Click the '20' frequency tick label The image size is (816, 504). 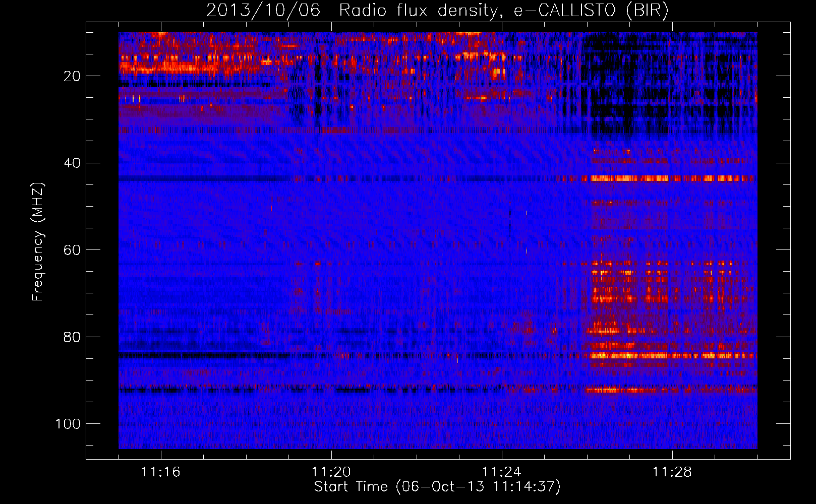click(x=73, y=76)
